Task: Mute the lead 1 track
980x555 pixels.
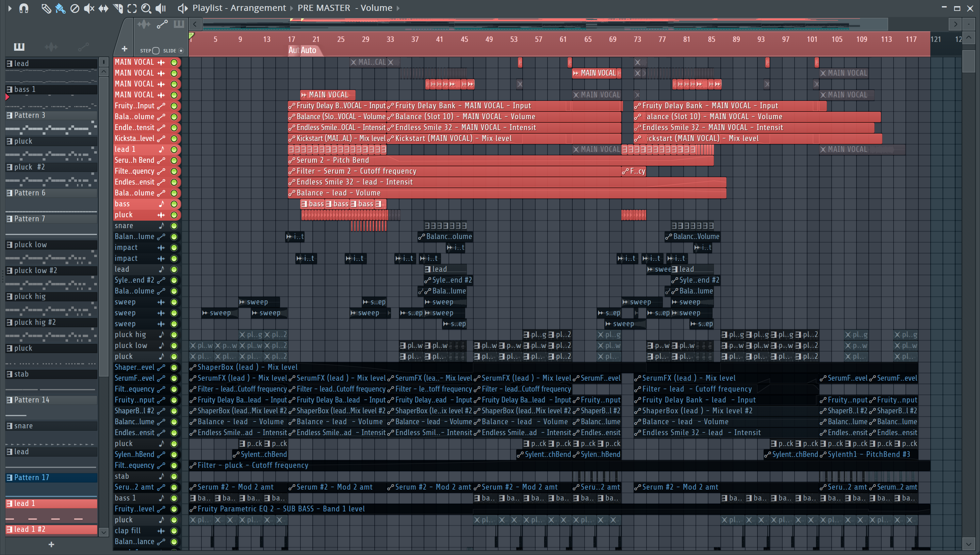Action: (x=174, y=149)
